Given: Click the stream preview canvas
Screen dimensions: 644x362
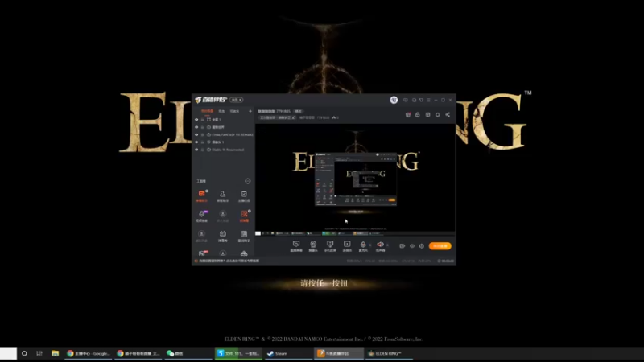Looking at the screenshot, I should click(355, 179).
